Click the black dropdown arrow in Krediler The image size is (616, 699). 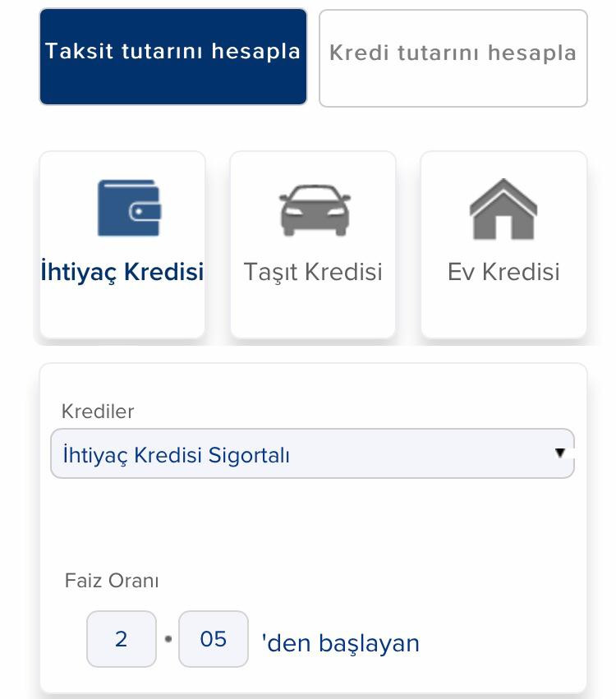560,453
